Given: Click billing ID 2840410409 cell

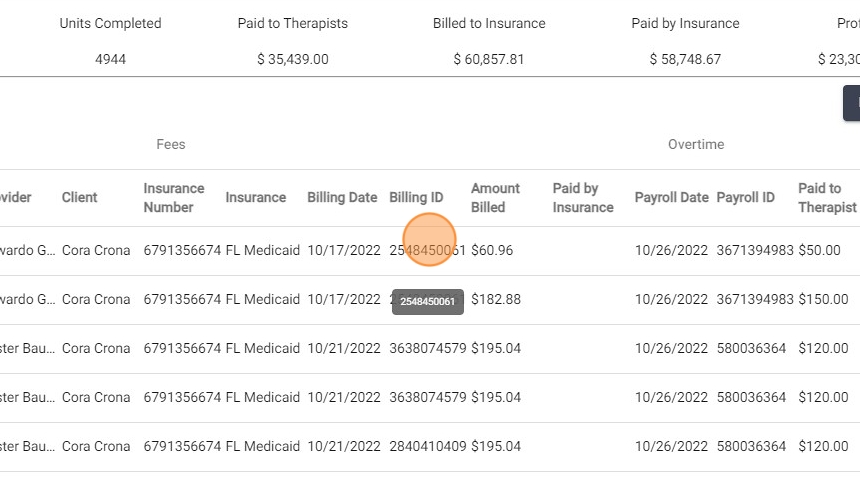Looking at the screenshot, I should (x=428, y=446).
